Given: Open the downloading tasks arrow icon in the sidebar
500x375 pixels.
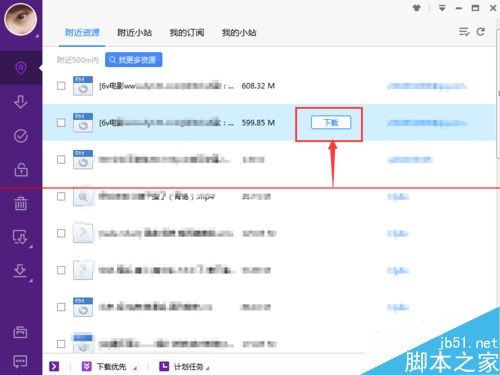Looking at the screenshot, I should (x=21, y=102).
